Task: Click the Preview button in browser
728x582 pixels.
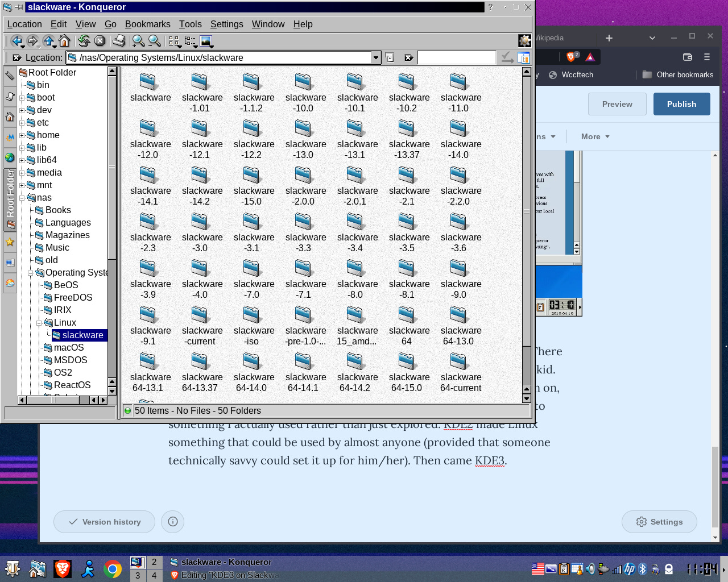Action: 617,104
